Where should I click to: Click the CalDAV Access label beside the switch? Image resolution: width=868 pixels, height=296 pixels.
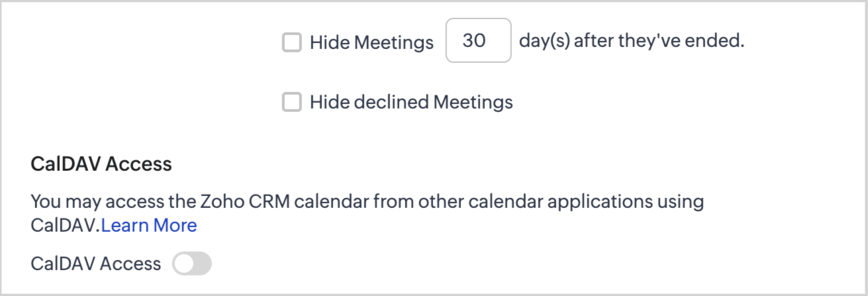[96, 264]
